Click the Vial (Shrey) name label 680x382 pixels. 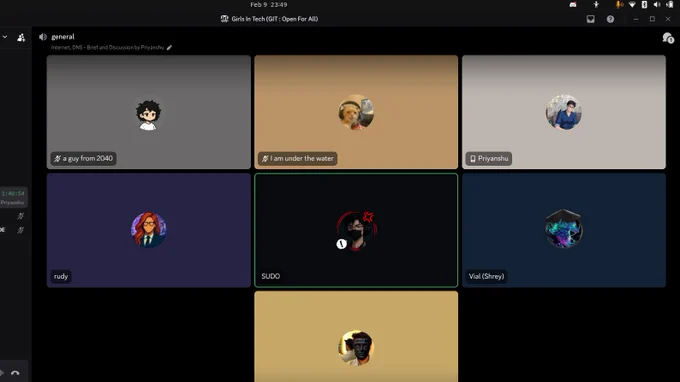tap(486, 277)
